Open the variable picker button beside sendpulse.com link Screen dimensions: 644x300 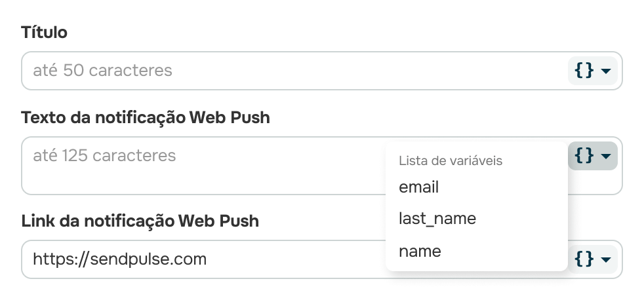[593, 259]
